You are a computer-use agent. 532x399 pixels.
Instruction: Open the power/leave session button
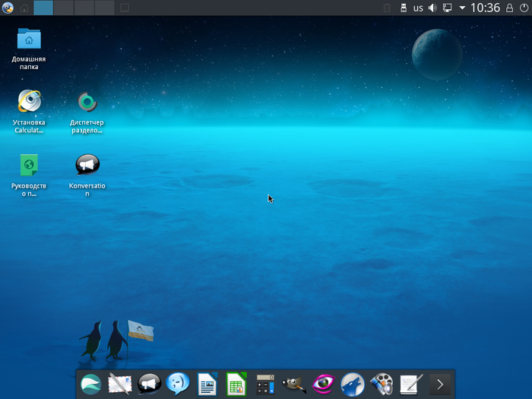[524, 8]
